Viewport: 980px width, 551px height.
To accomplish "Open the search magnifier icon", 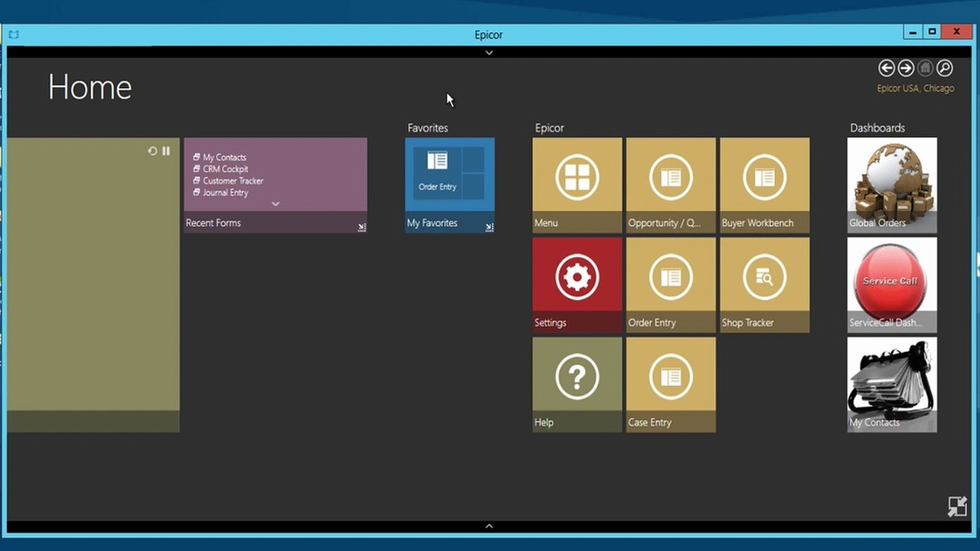I will [945, 68].
